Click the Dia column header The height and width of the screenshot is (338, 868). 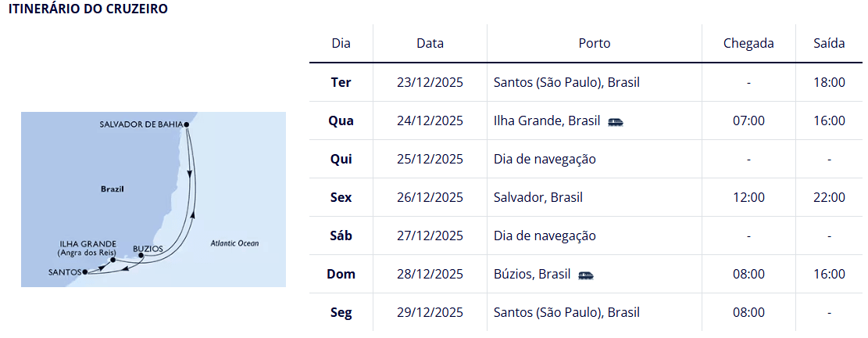coord(341,43)
